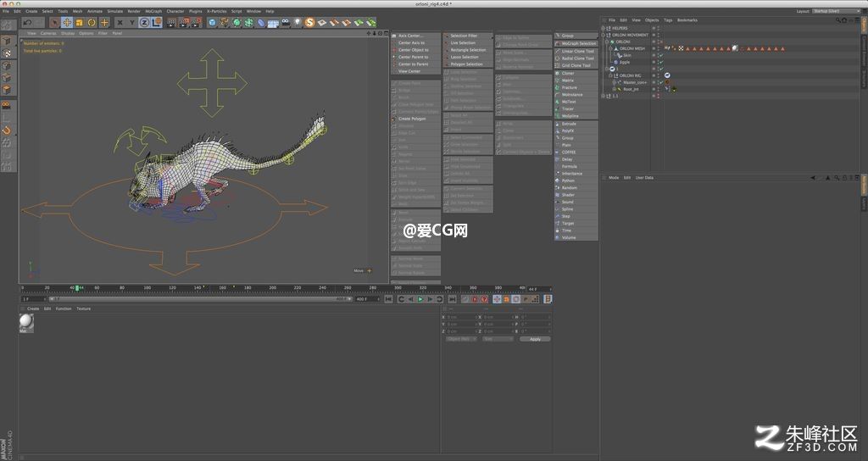Collapse the ORLONI RIG node

coord(611,75)
